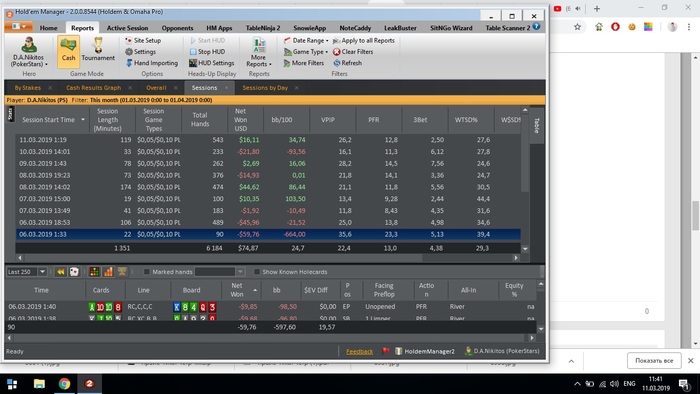Viewport: 700px width, 394px height.
Task: Open File Explorer from the taskbar
Action: click(x=39, y=384)
